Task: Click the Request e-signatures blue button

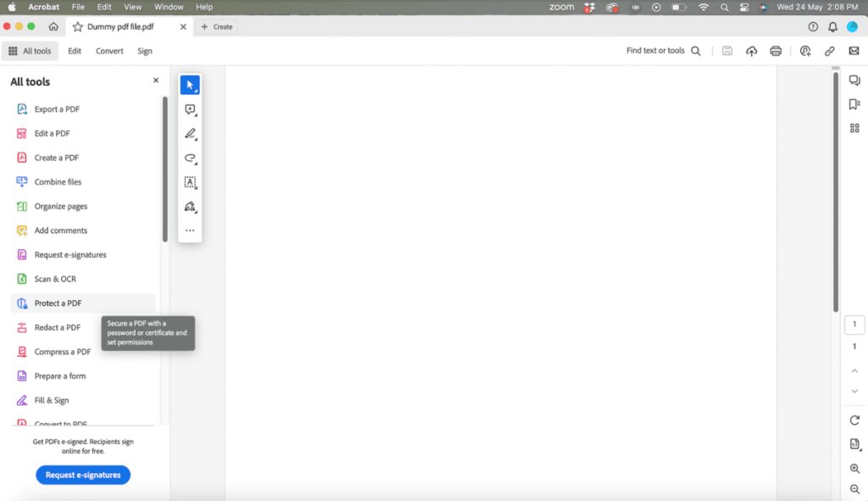Action: pos(82,475)
